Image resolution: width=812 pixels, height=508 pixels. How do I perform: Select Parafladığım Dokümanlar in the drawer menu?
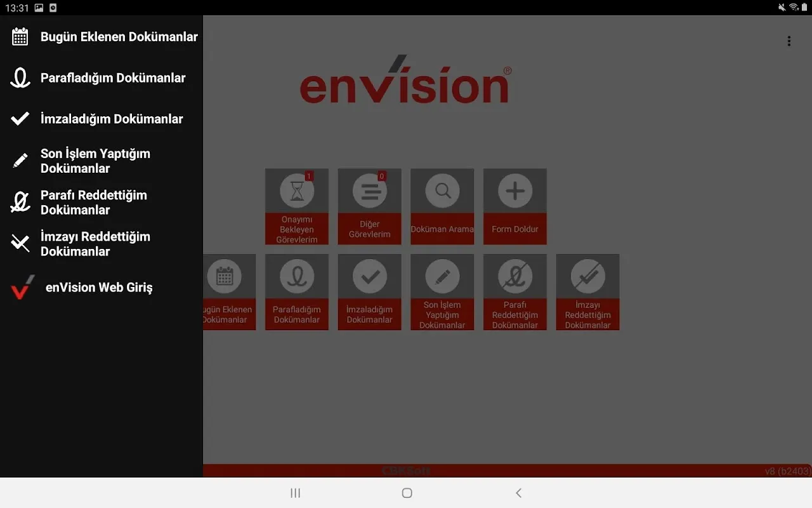(101, 78)
